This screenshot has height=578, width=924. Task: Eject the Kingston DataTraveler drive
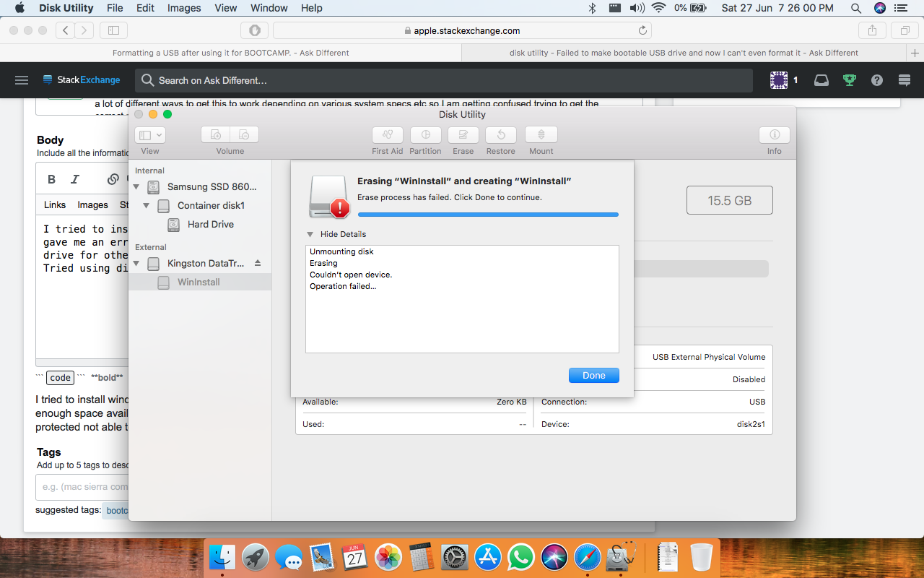pos(258,263)
